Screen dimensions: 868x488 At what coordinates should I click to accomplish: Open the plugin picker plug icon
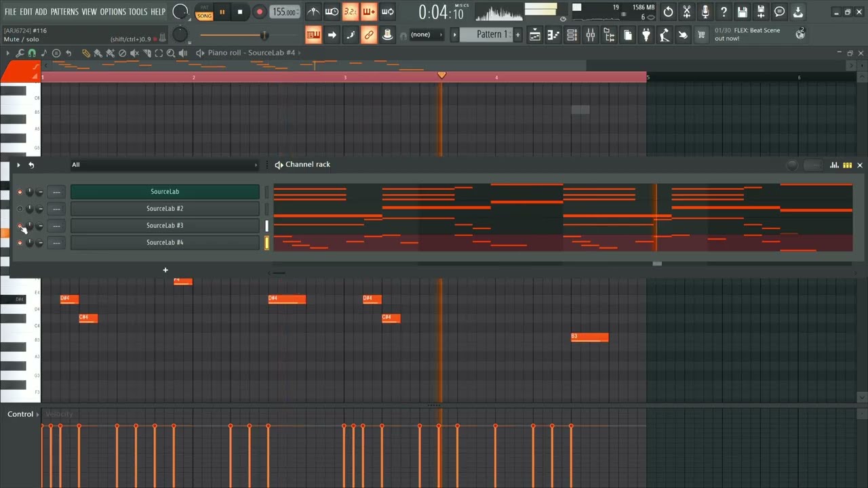tap(646, 35)
